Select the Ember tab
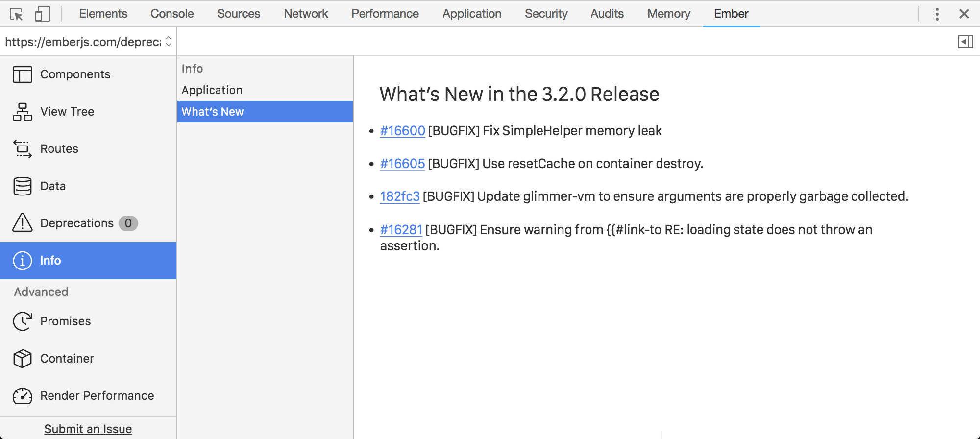 731,14
